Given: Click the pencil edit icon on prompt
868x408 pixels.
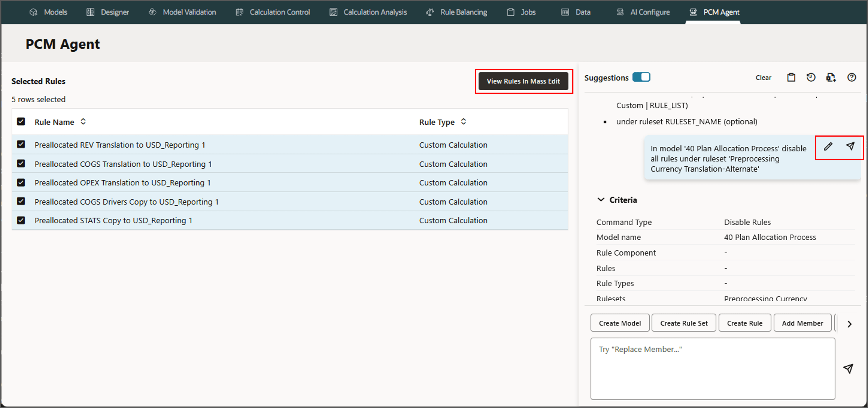Looking at the screenshot, I should 828,146.
